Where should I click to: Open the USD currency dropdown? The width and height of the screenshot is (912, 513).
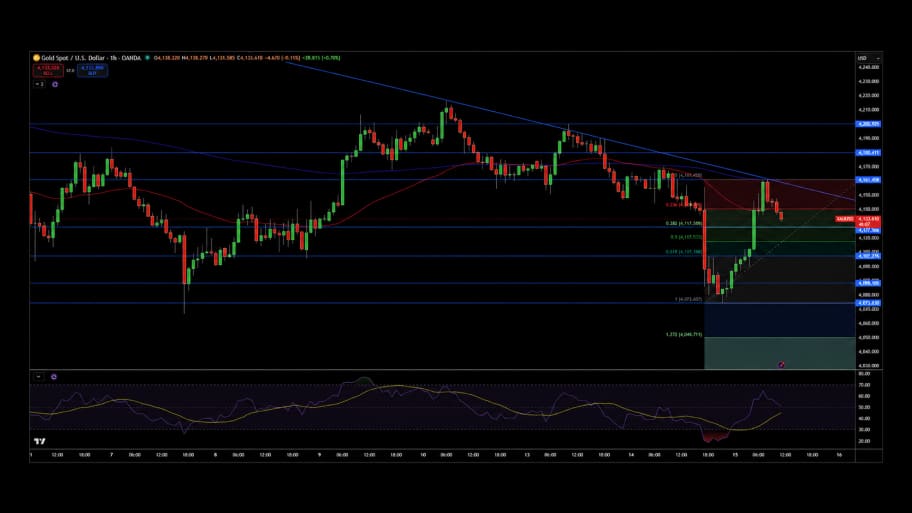pos(869,58)
